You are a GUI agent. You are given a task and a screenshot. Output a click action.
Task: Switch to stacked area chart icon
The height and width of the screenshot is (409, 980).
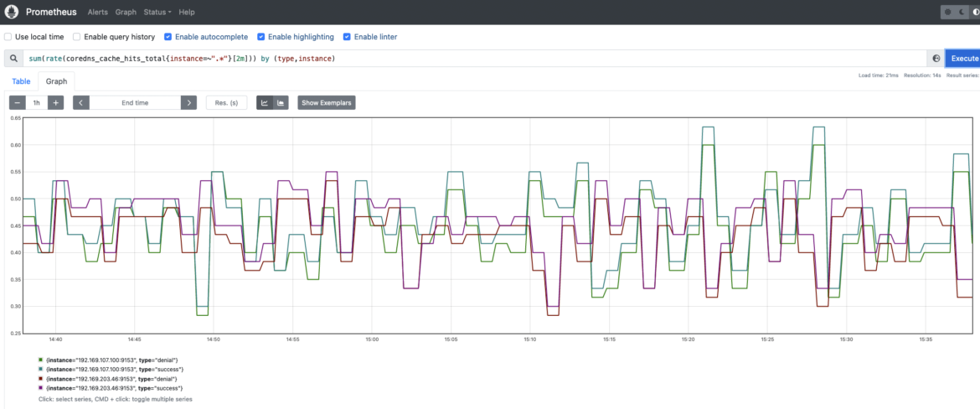[281, 102]
